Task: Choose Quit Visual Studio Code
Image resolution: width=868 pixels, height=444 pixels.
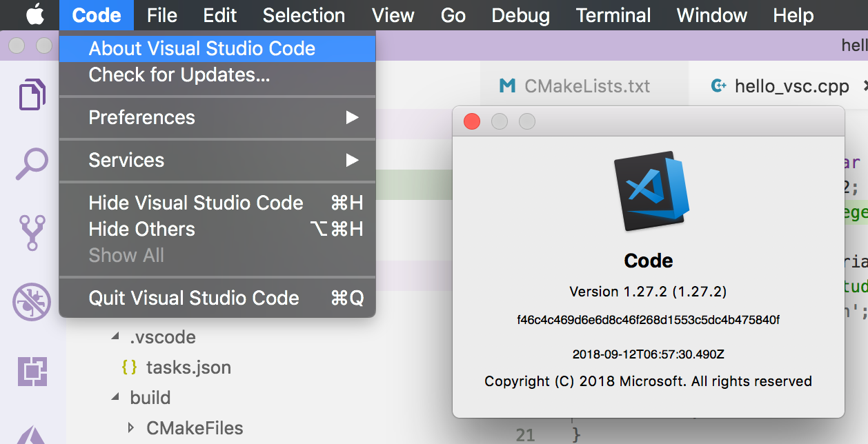Action: coord(217,298)
